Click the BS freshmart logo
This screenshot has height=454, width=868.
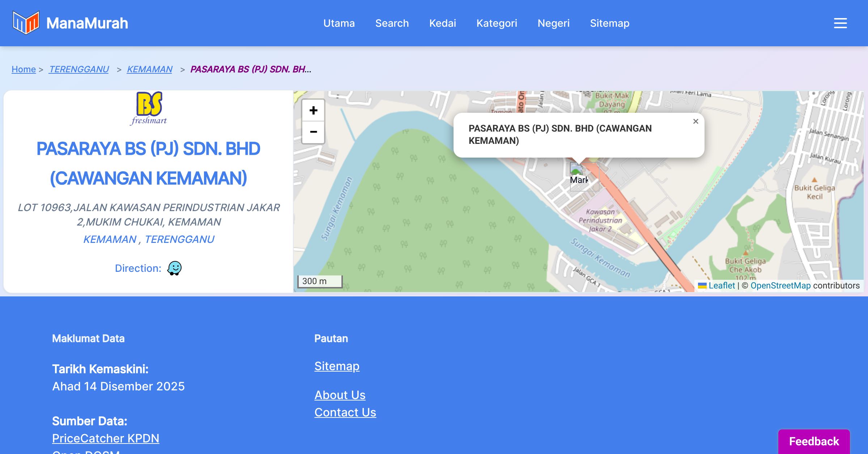click(x=149, y=108)
